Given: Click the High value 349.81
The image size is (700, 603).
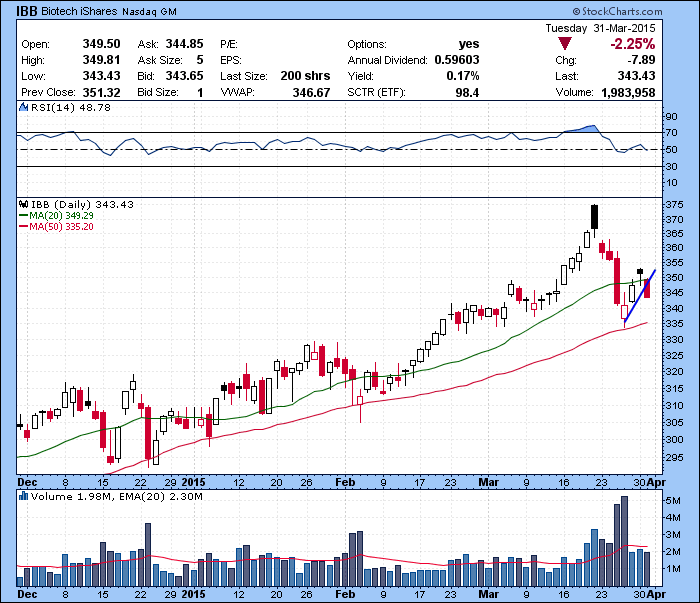Looking at the screenshot, I should (101, 60).
